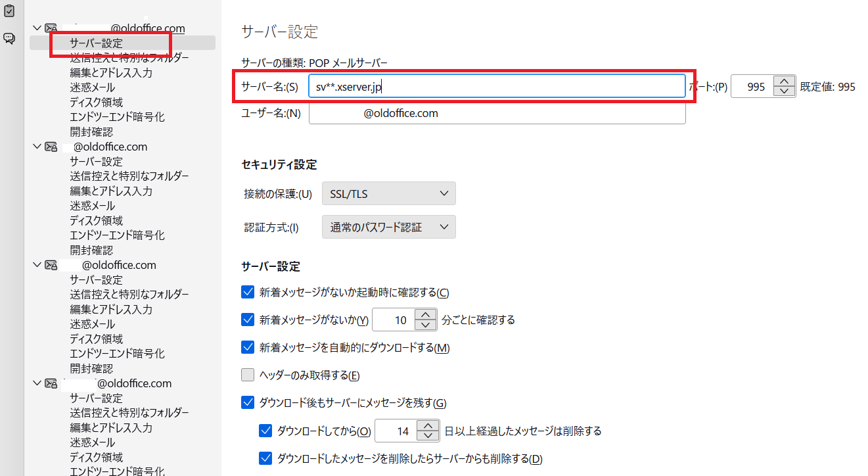This screenshot has height=476, width=868.
Task: Select the third @oldoffice.com account name
Action: [119, 265]
